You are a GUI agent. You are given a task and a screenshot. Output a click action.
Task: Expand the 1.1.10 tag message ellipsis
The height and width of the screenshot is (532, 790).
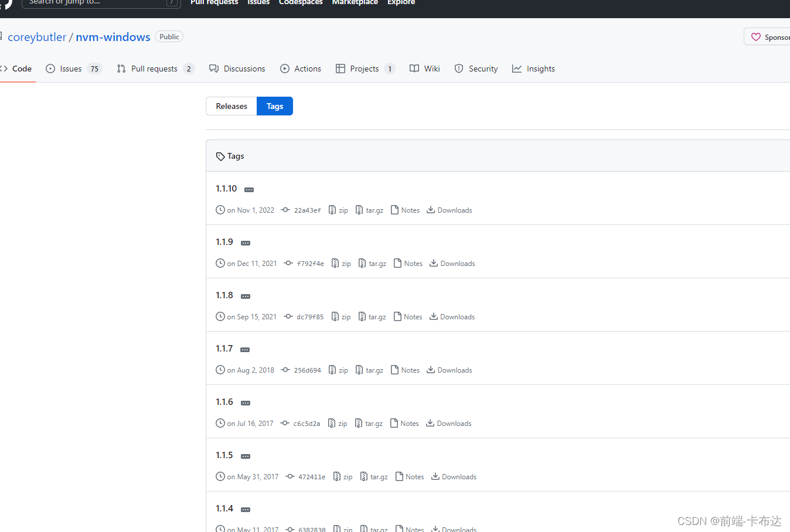click(x=249, y=190)
